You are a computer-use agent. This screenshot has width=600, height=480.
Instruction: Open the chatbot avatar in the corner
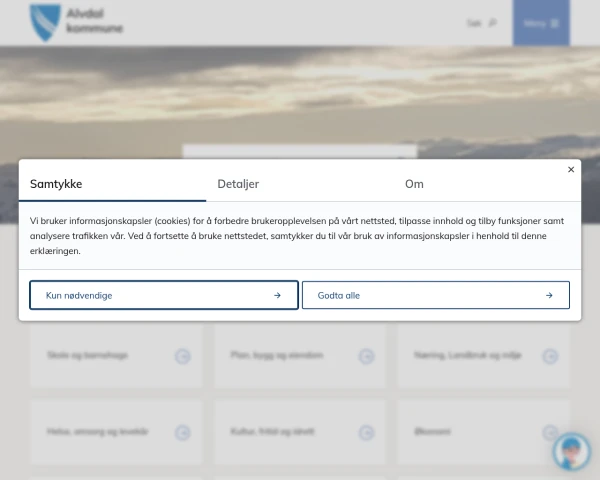571,451
